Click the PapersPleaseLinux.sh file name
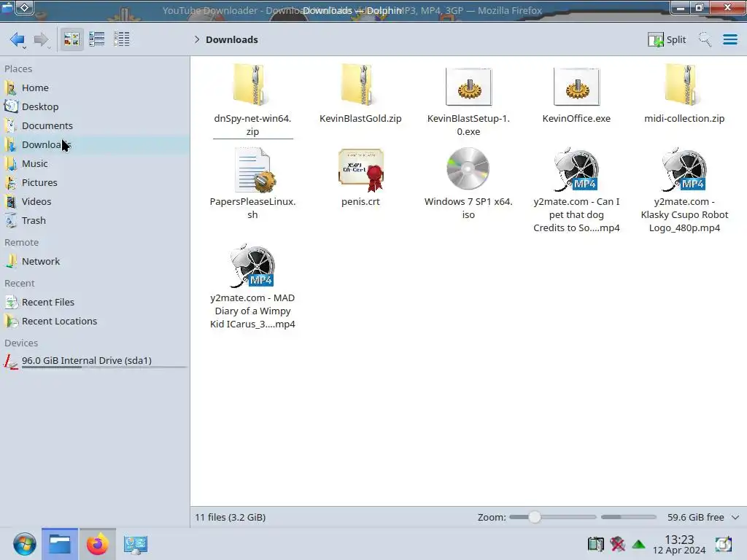The image size is (747, 560). [252, 208]
